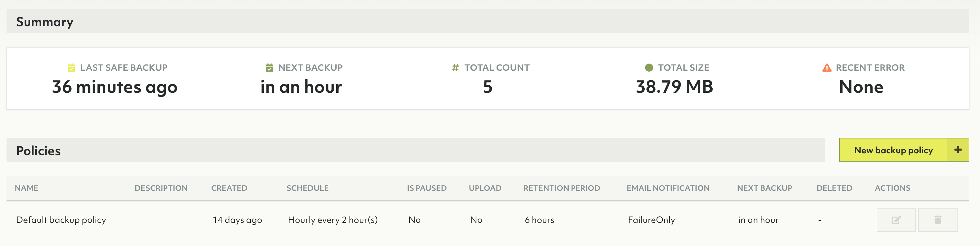Click the UPLOAD column header
This screenshot has width=980, height=246.
(x=485, y=188)
